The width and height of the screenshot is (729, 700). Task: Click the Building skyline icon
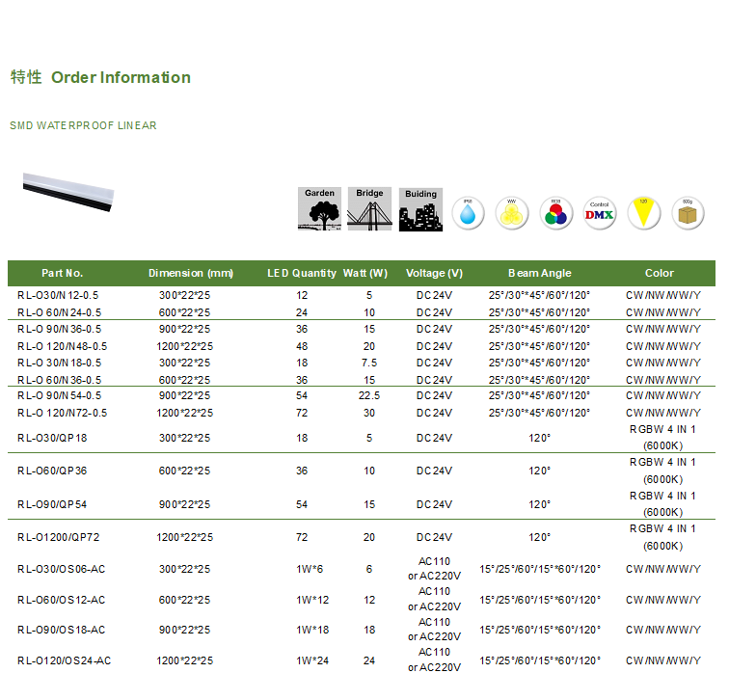coord(420,208)
